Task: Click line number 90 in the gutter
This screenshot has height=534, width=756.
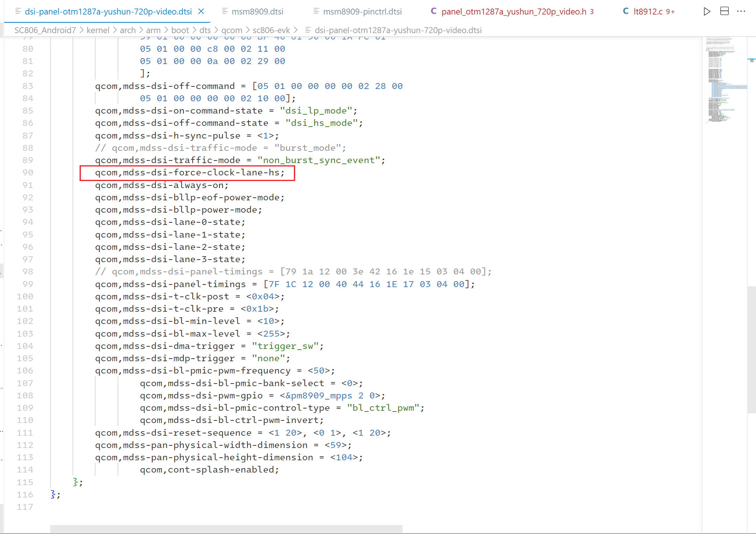Action: (28, 172)
